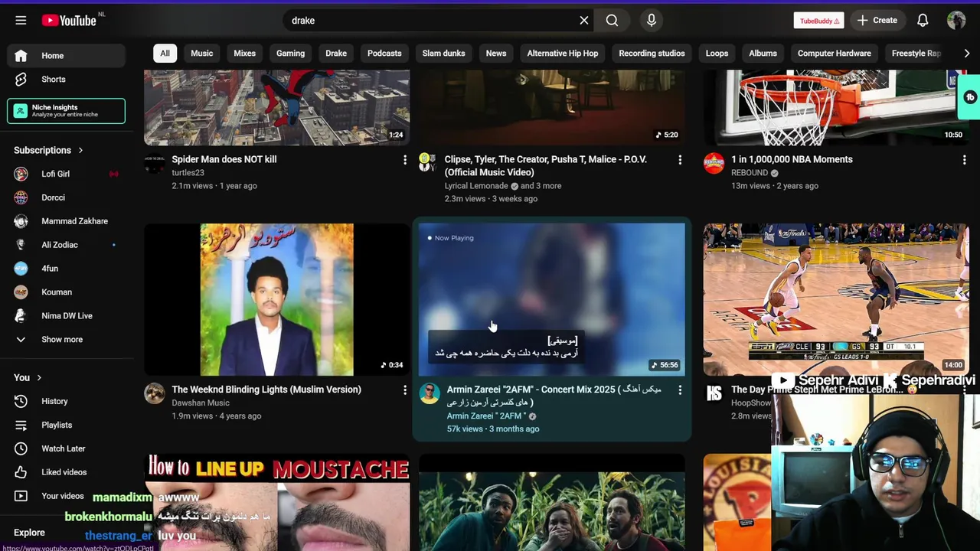Open Liked videos in sidebar
980x551 pixels.
66,472
